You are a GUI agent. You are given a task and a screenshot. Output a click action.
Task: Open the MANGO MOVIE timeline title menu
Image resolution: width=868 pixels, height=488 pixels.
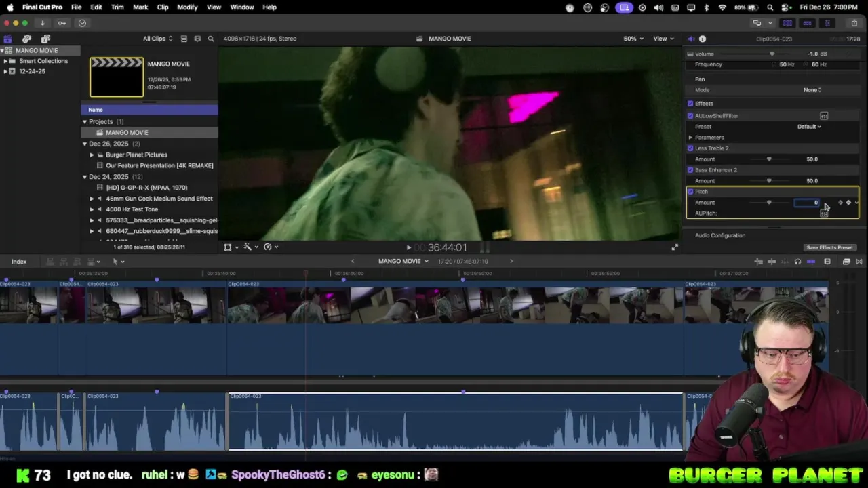point(403,262)
